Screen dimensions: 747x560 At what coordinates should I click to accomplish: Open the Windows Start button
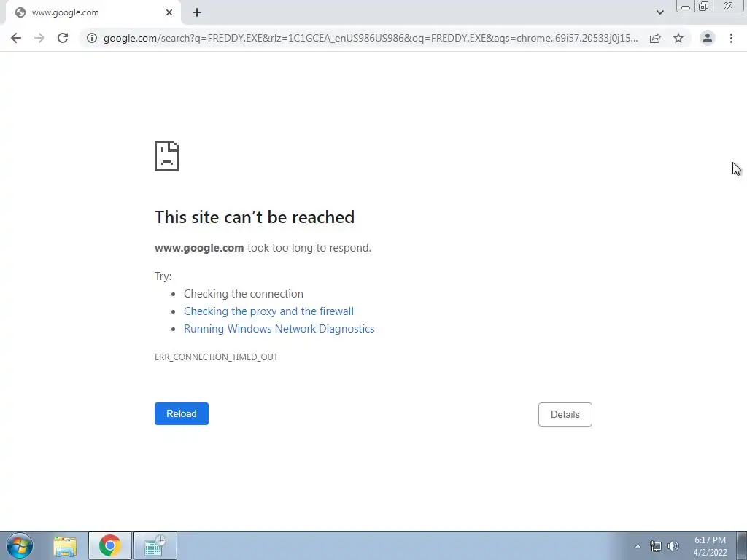pyautogui.click(x=19, y=545)
